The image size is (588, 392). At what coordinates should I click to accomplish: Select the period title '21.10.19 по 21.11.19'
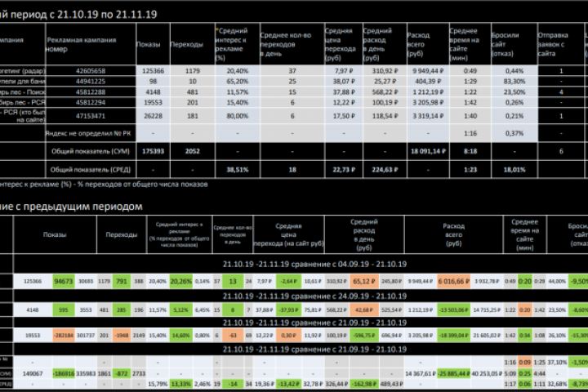tap(107, 14)
